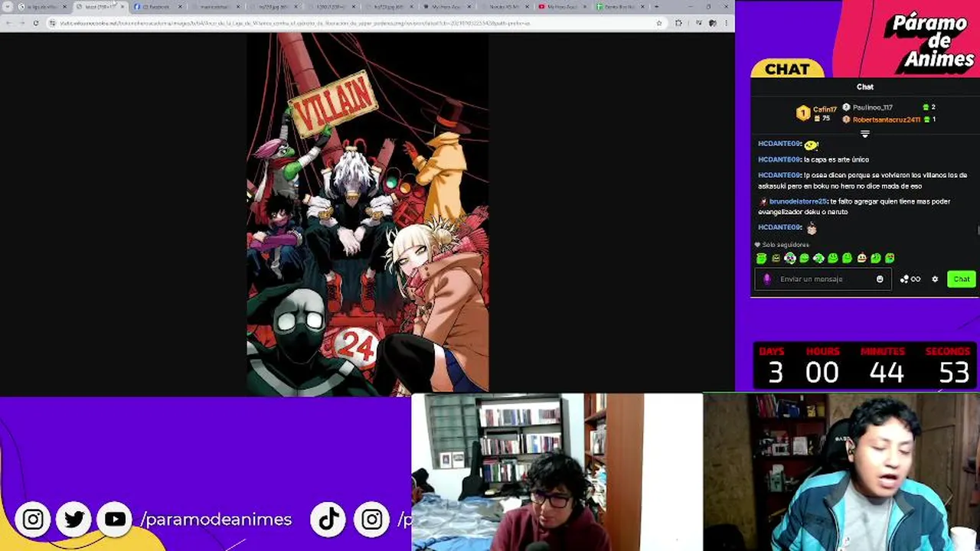Open the browser extensions puzzle icon

678,23
